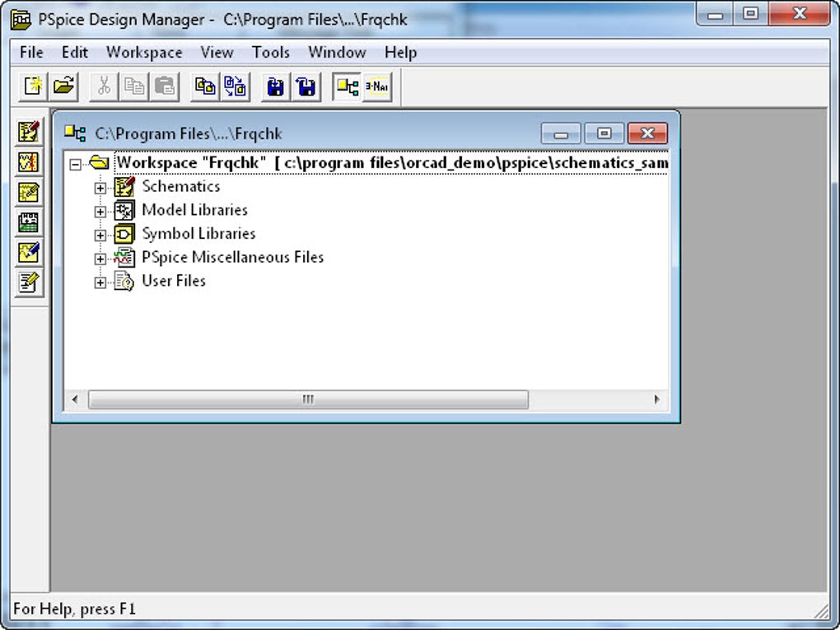Click the Cut scissors icon
Viewport: 840px width, 630px height.
coord(104,86)
